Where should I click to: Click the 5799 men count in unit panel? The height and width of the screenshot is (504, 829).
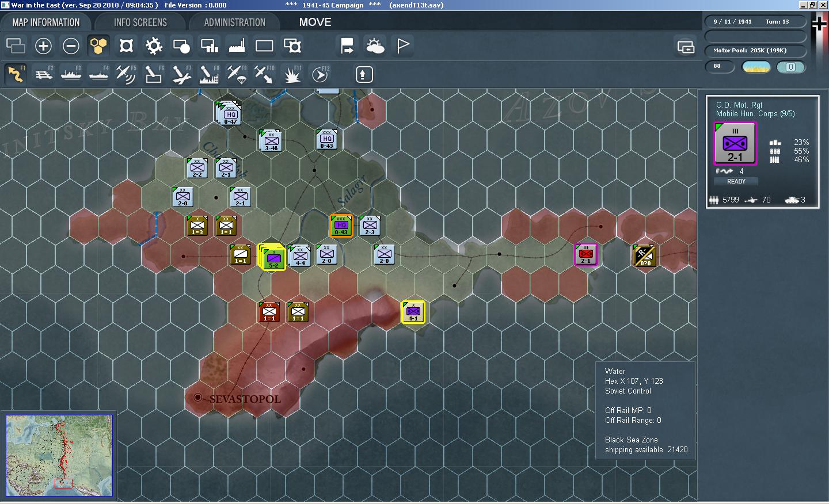coord(731,200)
